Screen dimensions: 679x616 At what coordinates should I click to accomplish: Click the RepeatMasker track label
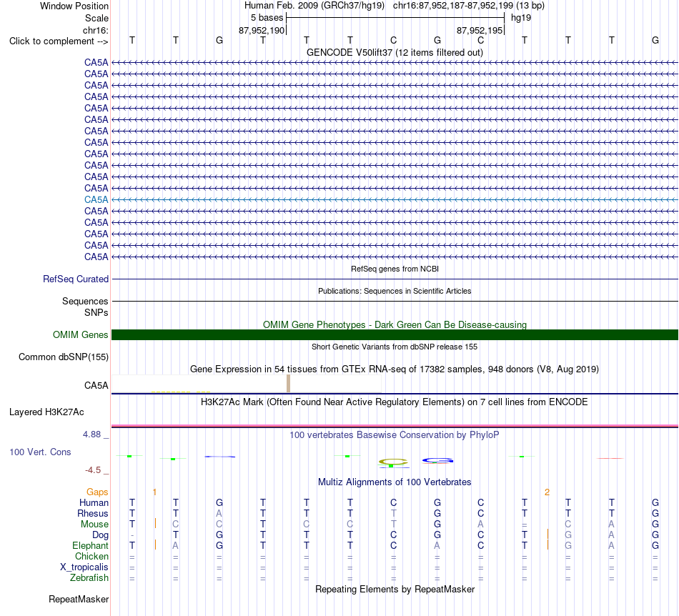(x=79, y=600)
